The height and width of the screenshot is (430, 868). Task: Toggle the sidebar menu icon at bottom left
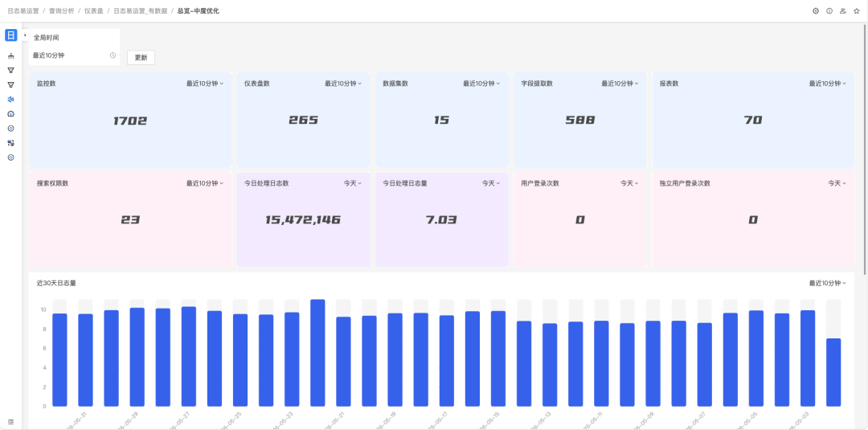click(10, 422)
